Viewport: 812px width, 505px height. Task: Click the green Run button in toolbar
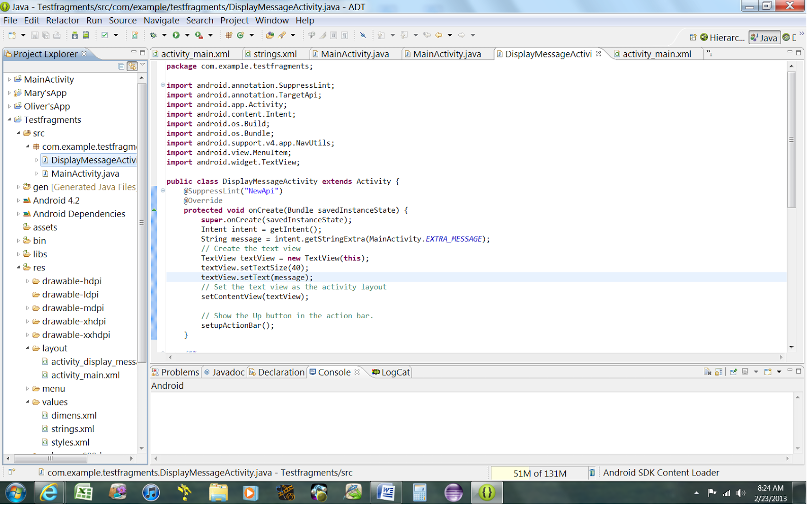pos(176,36)
